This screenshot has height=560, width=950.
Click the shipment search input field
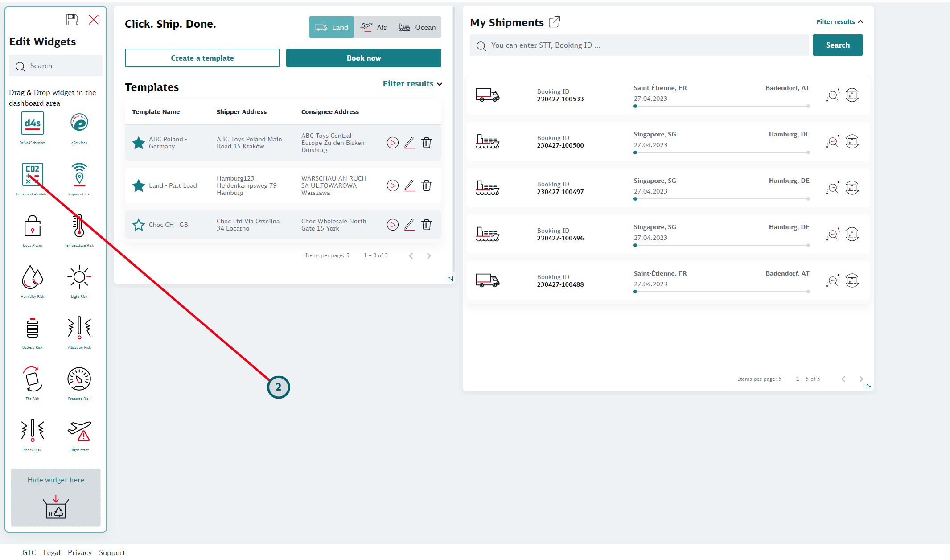(639, 45)
